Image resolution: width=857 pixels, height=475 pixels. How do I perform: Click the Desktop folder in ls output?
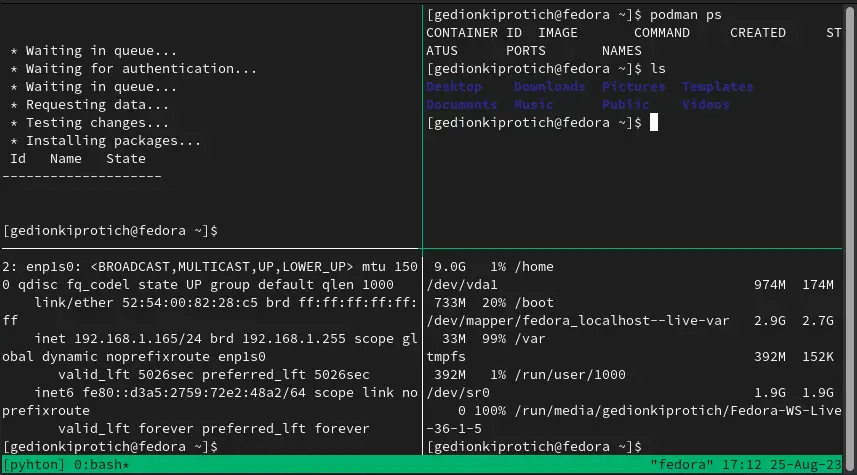[454, 86]
